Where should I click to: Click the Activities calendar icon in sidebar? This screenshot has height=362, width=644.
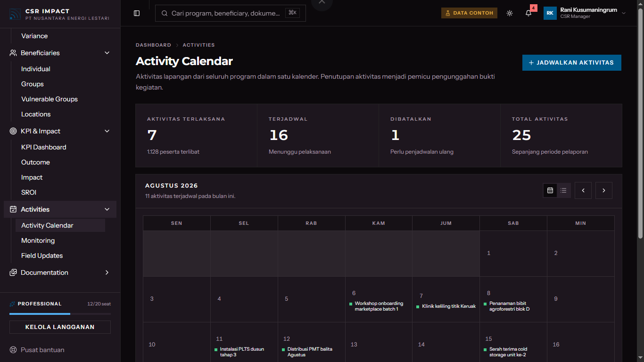[13, 209]
